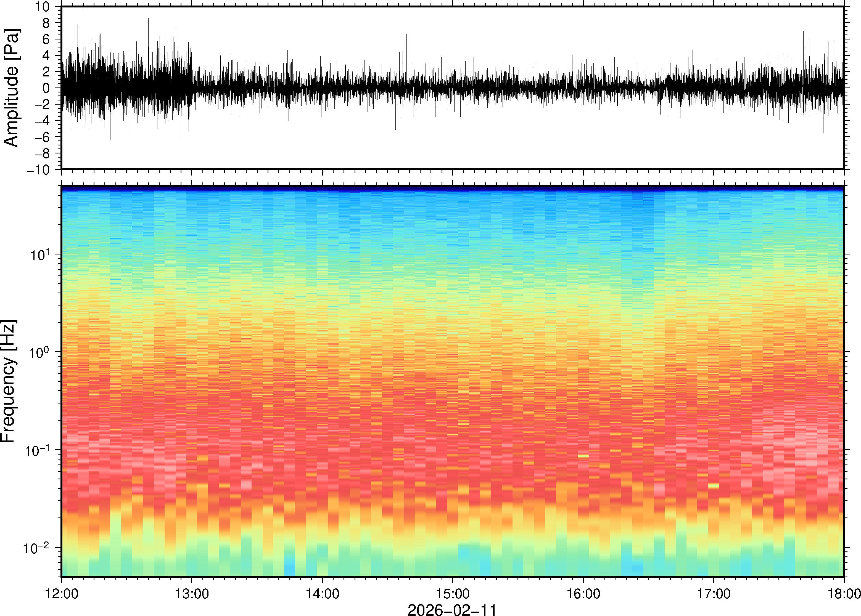
Task: Click the 10⁻¹ frequency tick label
Action: (x=37, y=450)
